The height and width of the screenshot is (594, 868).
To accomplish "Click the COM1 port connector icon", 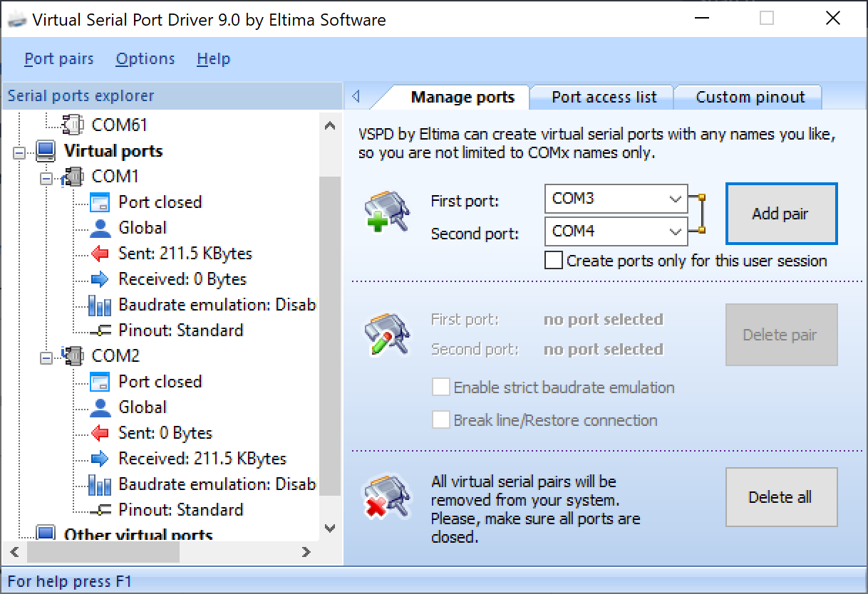I will (73, 176).
